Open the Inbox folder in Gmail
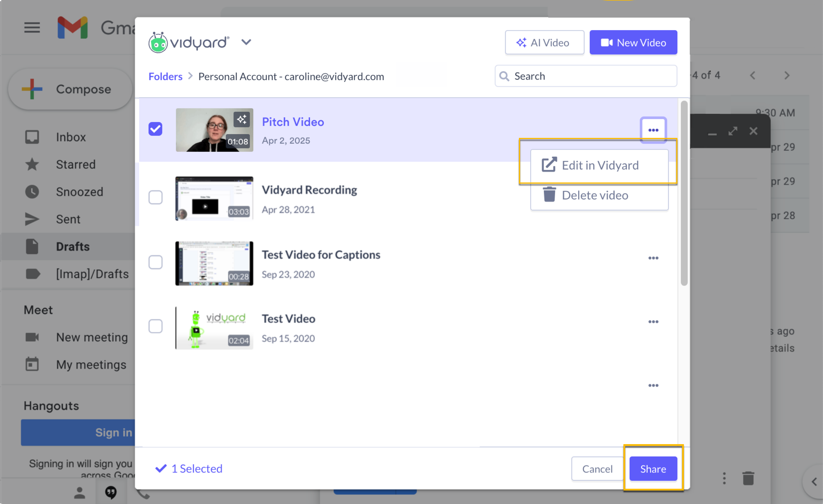Viewport: 823px width, 504px height. tap(70, 137)
